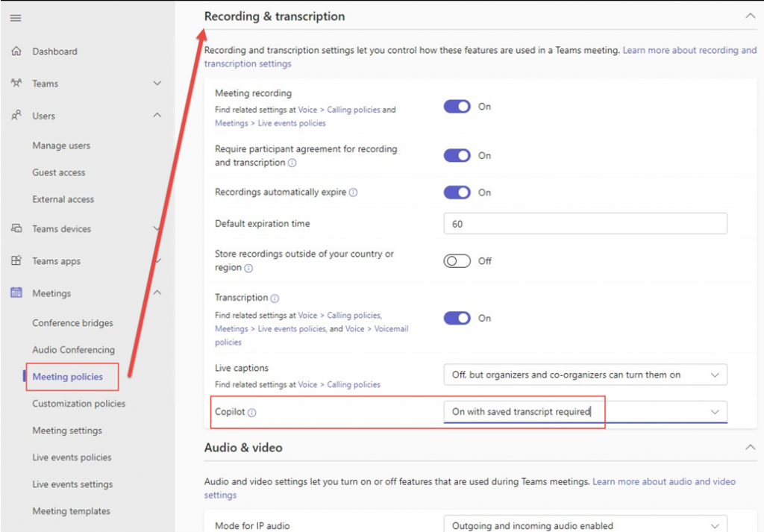Open Meeting templates page
The width and height of the screenshot is (764, 532).
[x=71, y=511]
